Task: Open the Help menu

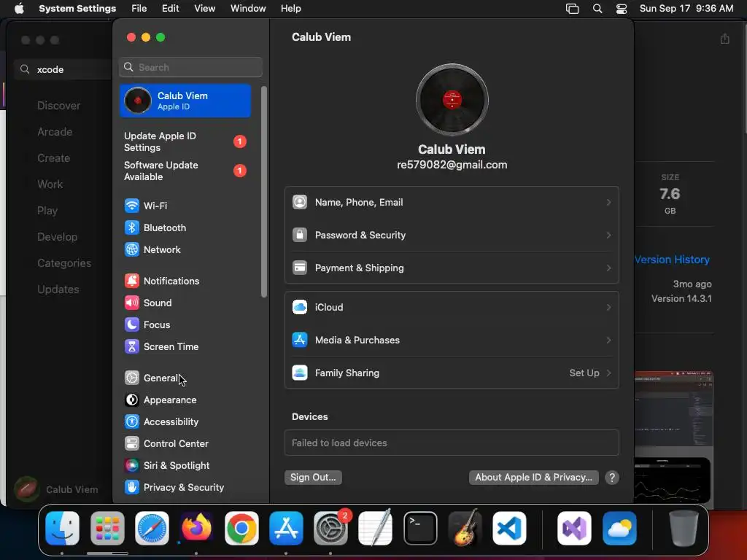Action: coord(290,9)
